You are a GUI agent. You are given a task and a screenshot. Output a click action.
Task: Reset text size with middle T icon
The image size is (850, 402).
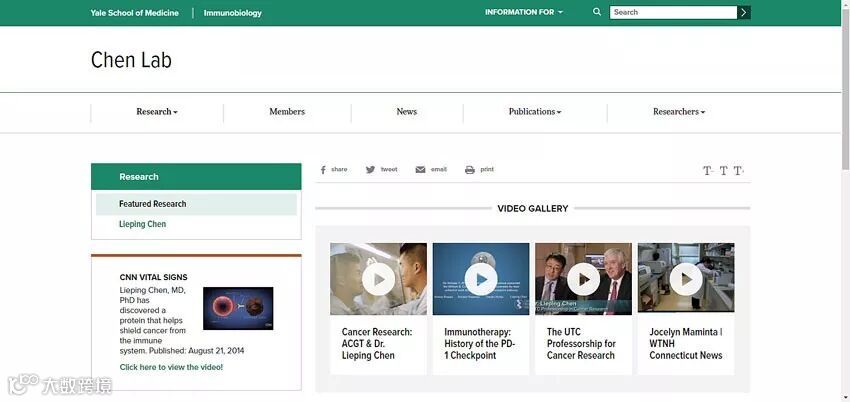723,171
